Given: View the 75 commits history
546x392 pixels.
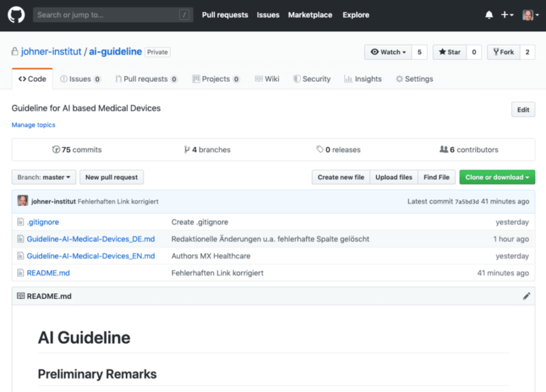Looking at the screenshot, I should pos(77,150).
